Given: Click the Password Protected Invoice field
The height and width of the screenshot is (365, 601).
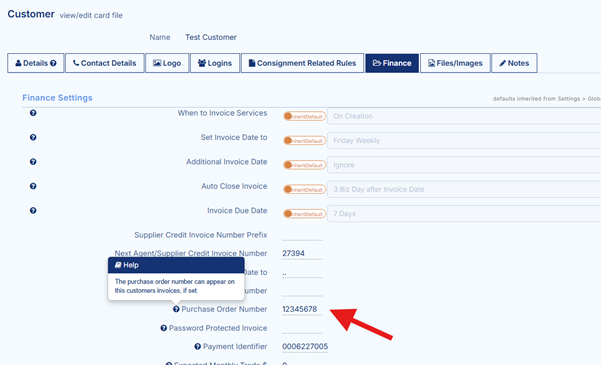Looking at the screenshot, I should tap(302, 328).
